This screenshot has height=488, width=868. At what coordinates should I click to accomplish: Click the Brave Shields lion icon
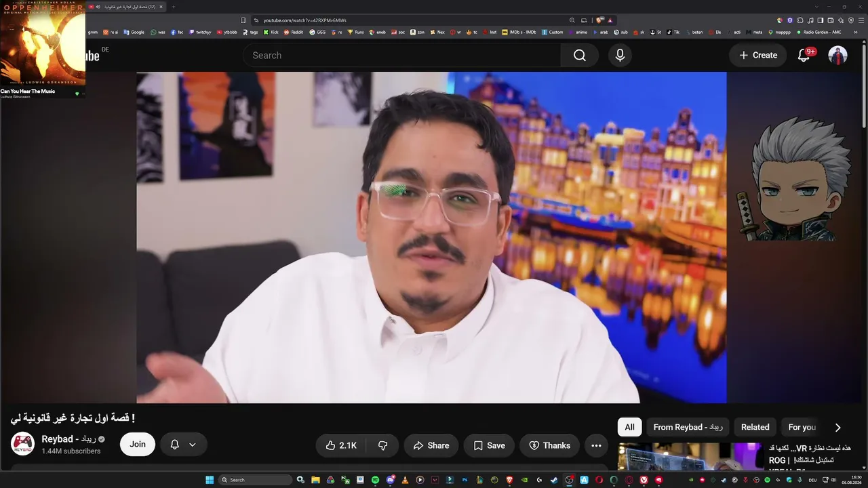pyautogui.click(x=599, y=20)
